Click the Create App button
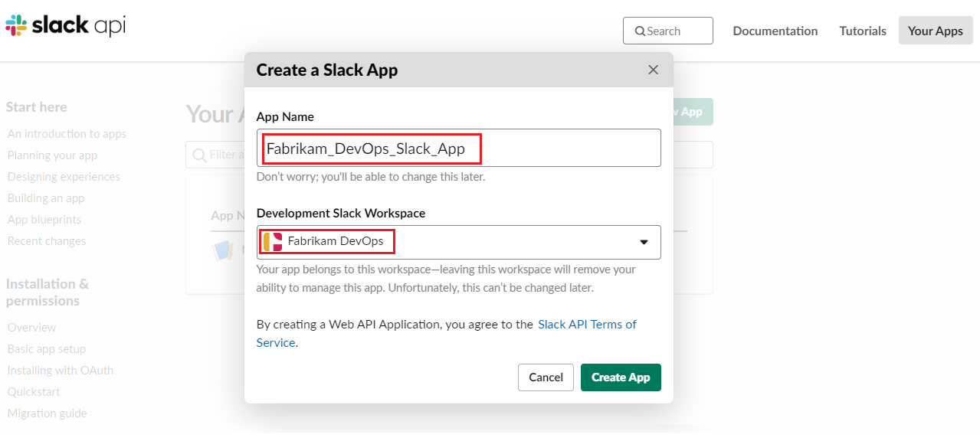980x441 pixels. (x=621, y=377)
